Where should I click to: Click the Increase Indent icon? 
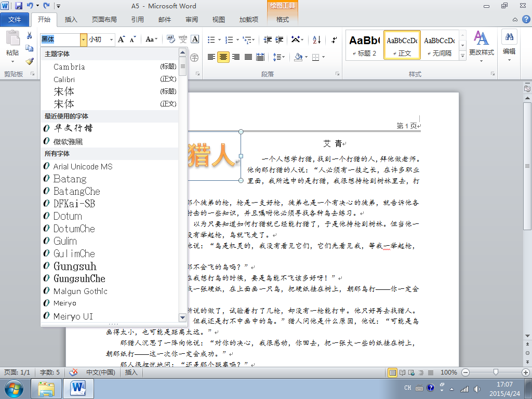[279, 39]
